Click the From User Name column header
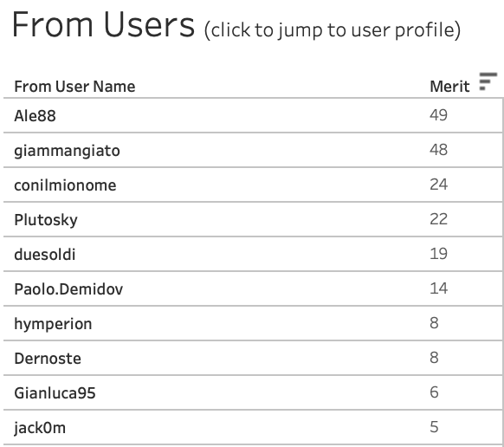504x447 pixels. click(x=74, y=86)
